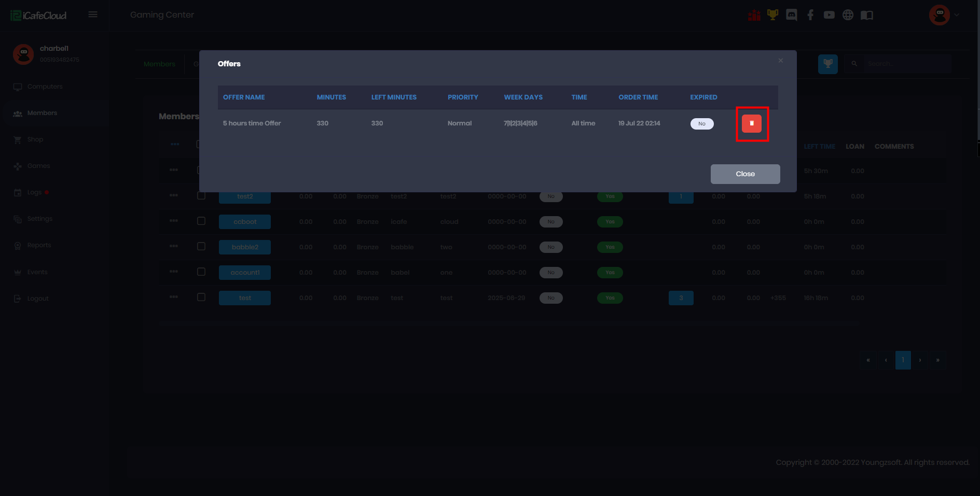The image size is (980, 496).
Task: Open Reports from the sidebar
Action: (39, 245)
